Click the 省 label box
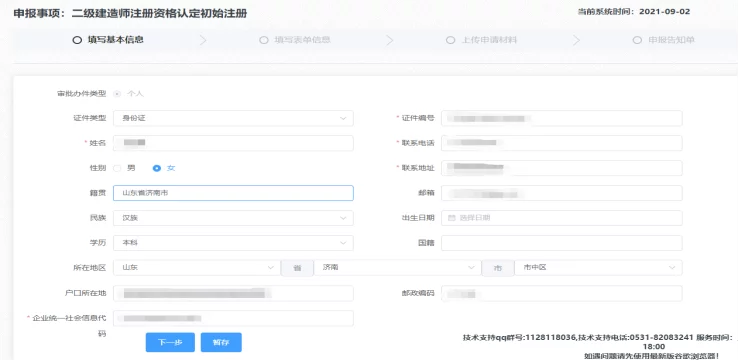Screen dimensions: 739x361 [297, 268]
